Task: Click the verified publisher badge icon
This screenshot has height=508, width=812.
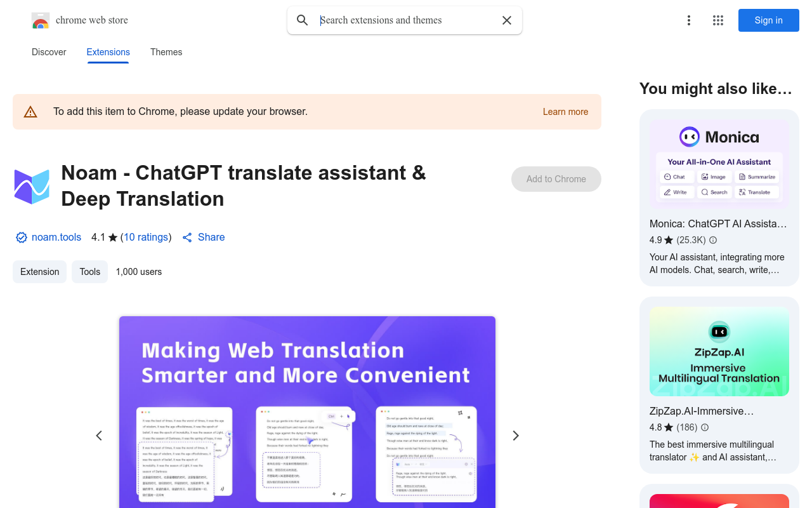Action: pos(22,237)
